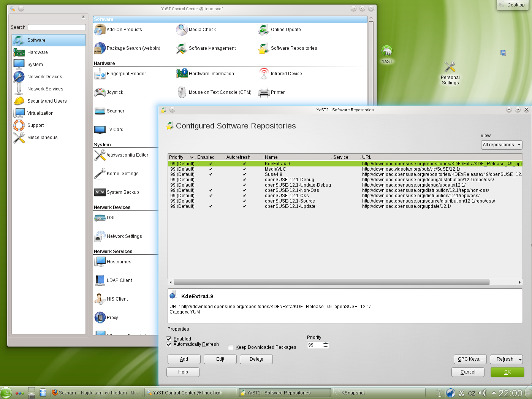The width and height of the screenshot is (532, 399).
Task: Open Package Search (webpin) icon
Action: point(100,48)
